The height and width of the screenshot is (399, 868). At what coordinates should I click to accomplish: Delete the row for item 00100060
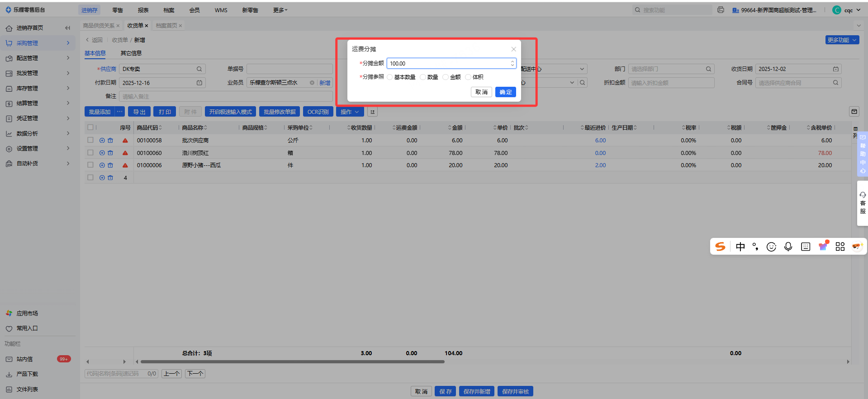(110, 153)
